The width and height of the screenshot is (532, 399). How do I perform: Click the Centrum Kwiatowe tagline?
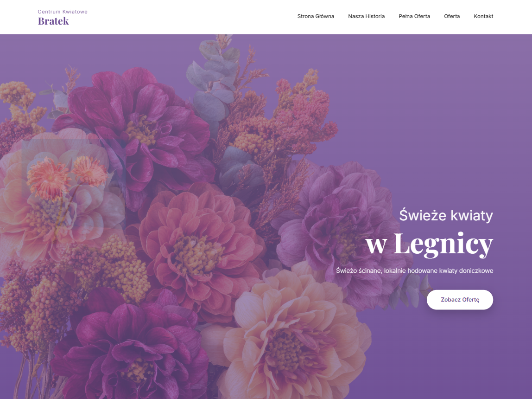[x=63, y=12]
